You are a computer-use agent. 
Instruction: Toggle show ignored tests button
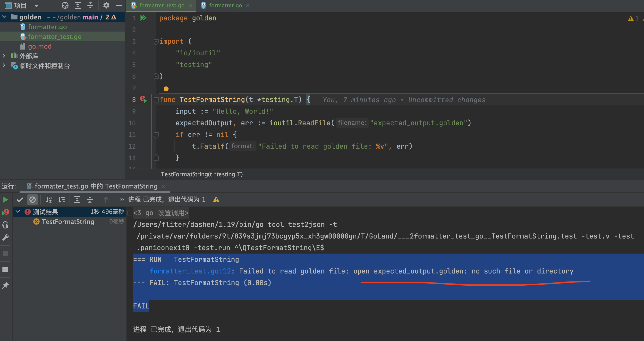point(33,199)
